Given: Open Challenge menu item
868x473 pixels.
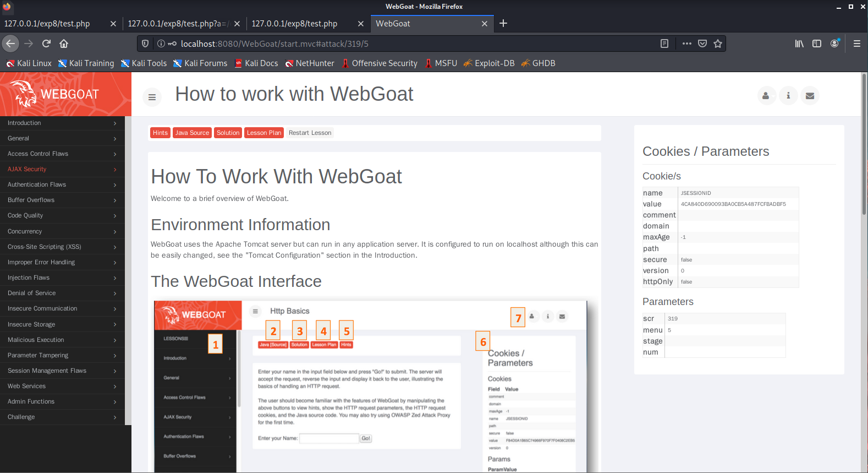Looking at the screenshot, I should point(62,417).
